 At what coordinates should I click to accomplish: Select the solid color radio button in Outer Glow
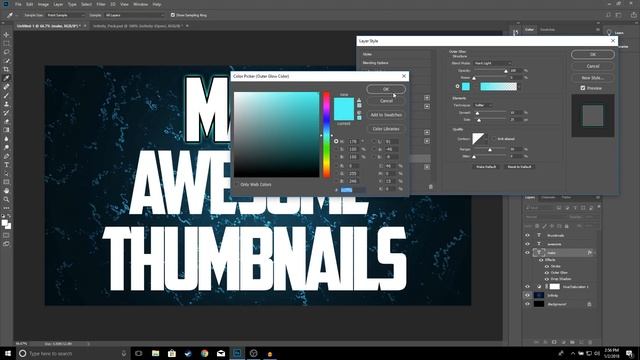tap(457, 86)
